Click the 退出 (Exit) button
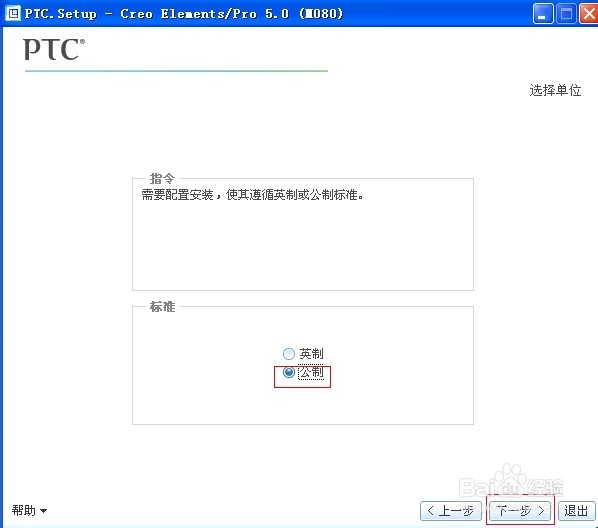The width and height of the screenshot is (598, 528). point(576,510)
